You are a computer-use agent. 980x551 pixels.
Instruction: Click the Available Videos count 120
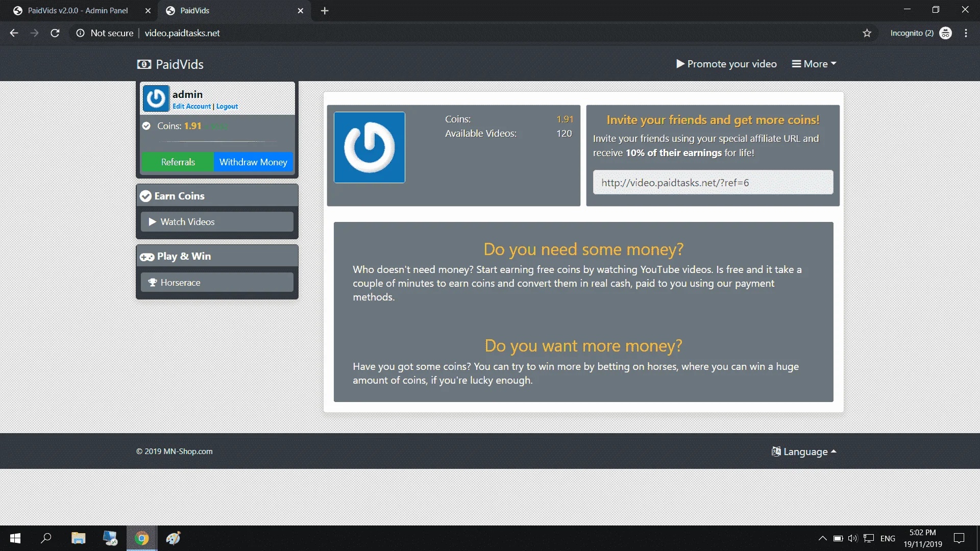point(564,134)
